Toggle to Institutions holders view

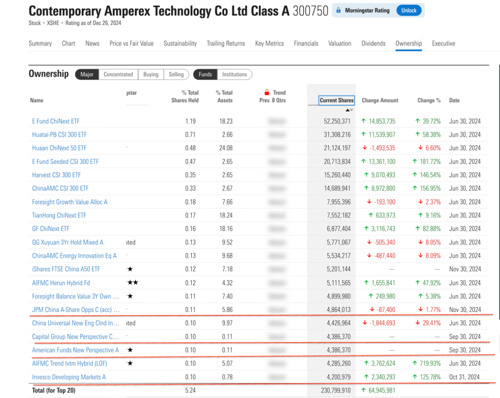(234, 74)
